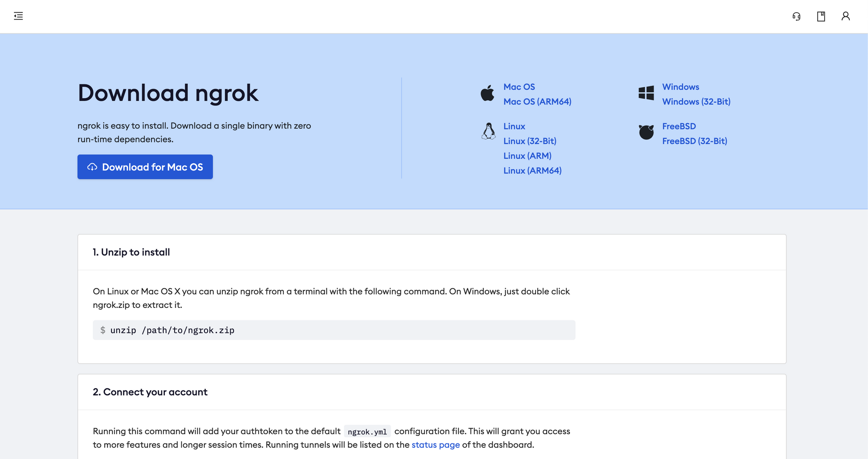Viewport: 868px width, 459px height.
Task: Choose the FreeBSD (32-Bit) download link
Action: click(694, 141)
